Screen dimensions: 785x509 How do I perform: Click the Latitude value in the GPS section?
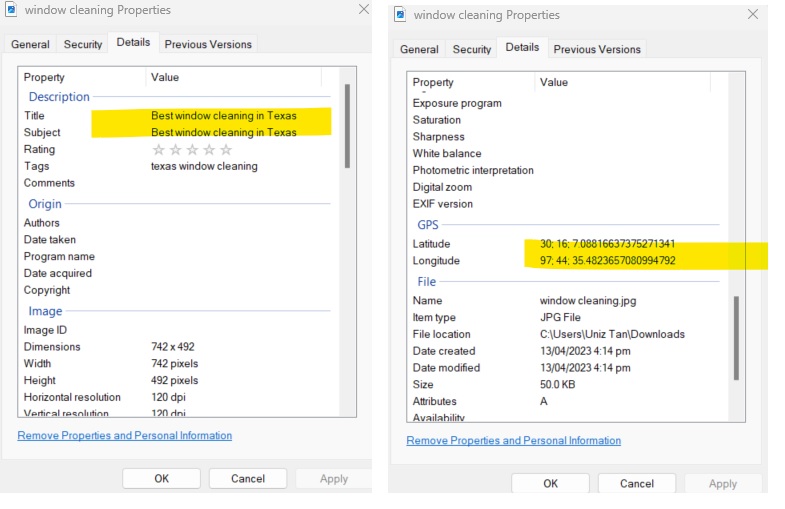pos(607,244)
